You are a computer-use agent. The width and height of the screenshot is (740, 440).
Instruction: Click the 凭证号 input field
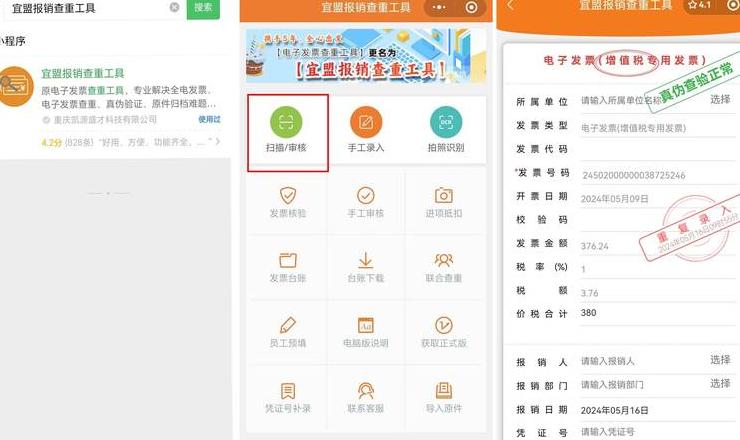608,432
